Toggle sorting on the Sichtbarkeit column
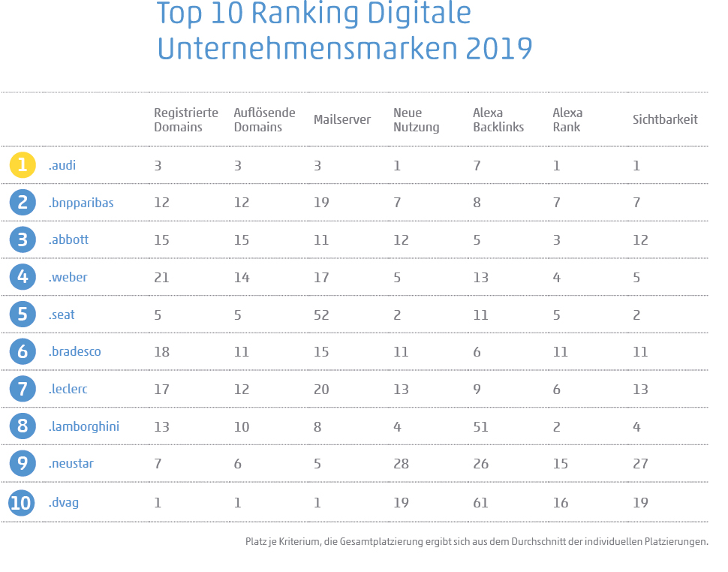This screenshot has width=728, height=572. coord(664,119)
